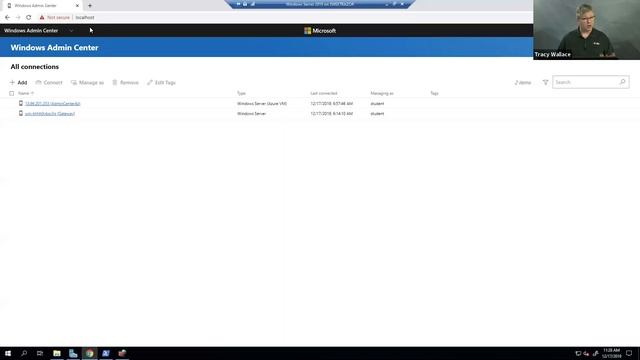Viewport: 640px width, 360px height.
Task: Select the Windows Admin Center browser tab
Action: pyautogui.click(x=41, y=6)
